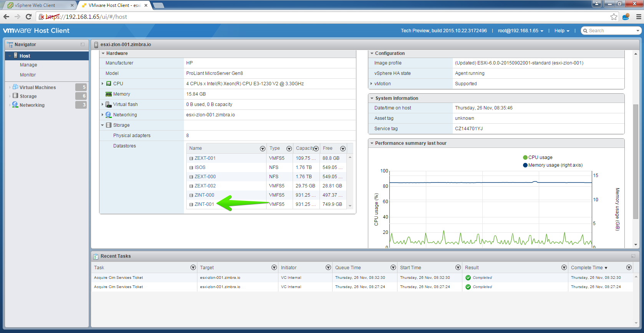
Task: Click the CPU chip icon in Hardware
Action: 109,83
